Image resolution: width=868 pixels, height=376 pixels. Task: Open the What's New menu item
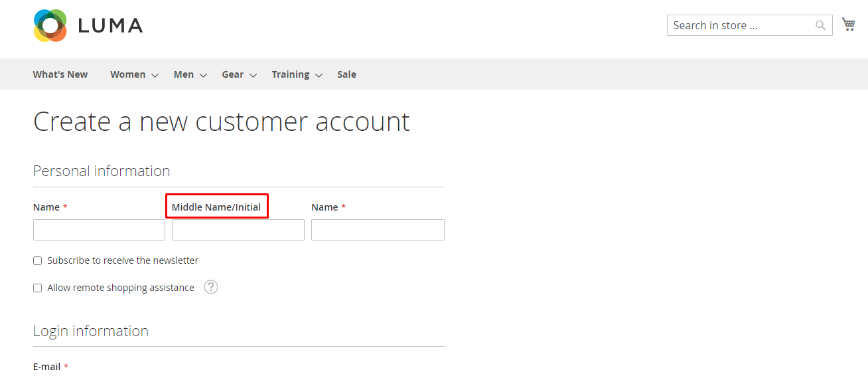point(60,74)
